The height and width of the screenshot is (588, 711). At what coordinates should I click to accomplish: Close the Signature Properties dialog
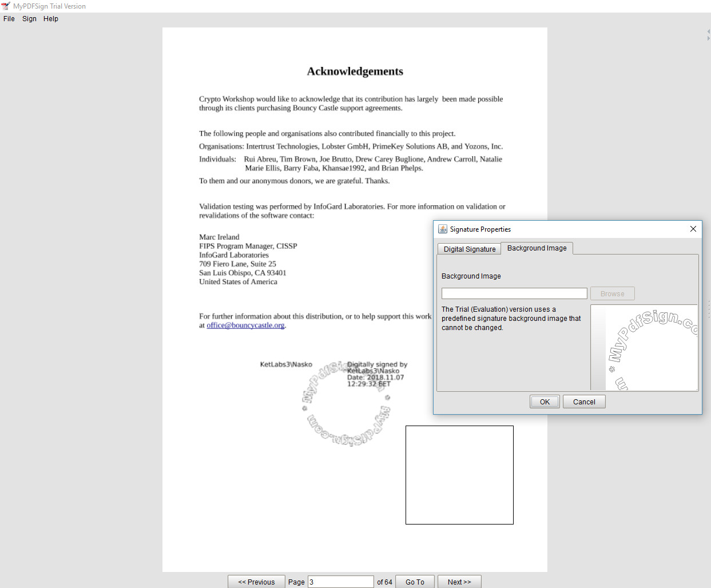[693, 229]
